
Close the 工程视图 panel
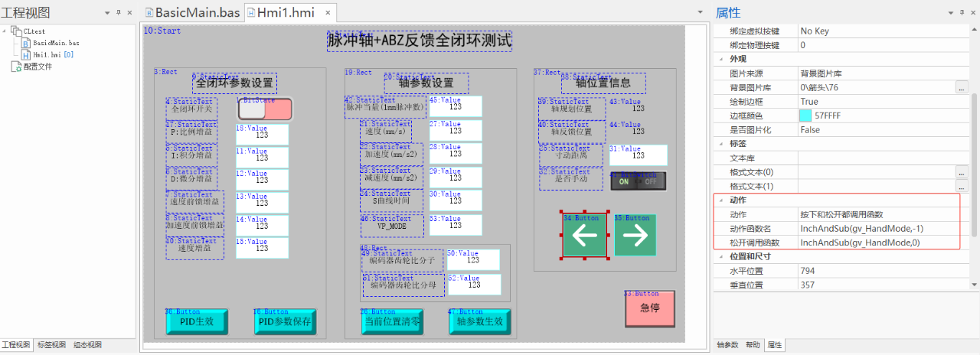tap(129, 13)
